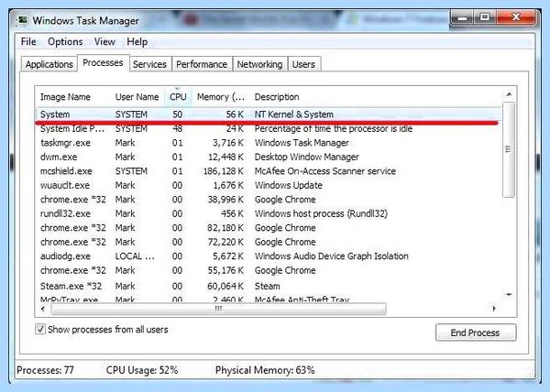Select chrome.exe row using 38,996 K
550x392 pixels.
[x=269, y=200]
